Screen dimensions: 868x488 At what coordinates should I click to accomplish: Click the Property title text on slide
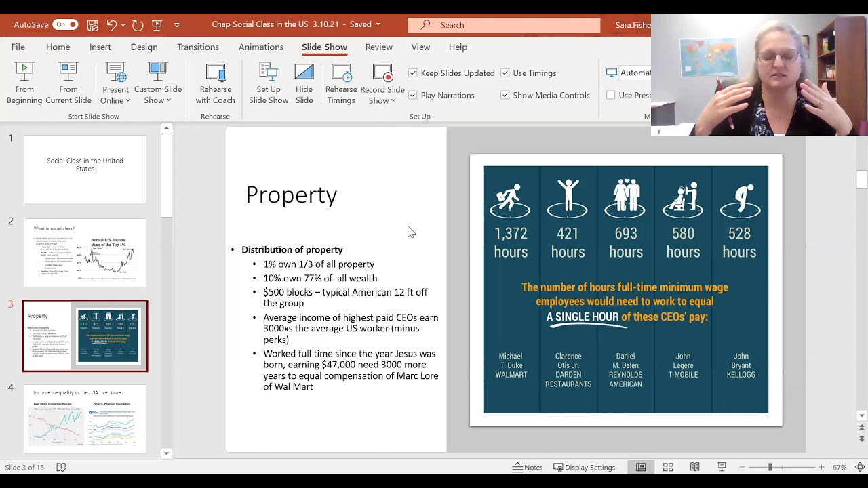pos(292,195)
